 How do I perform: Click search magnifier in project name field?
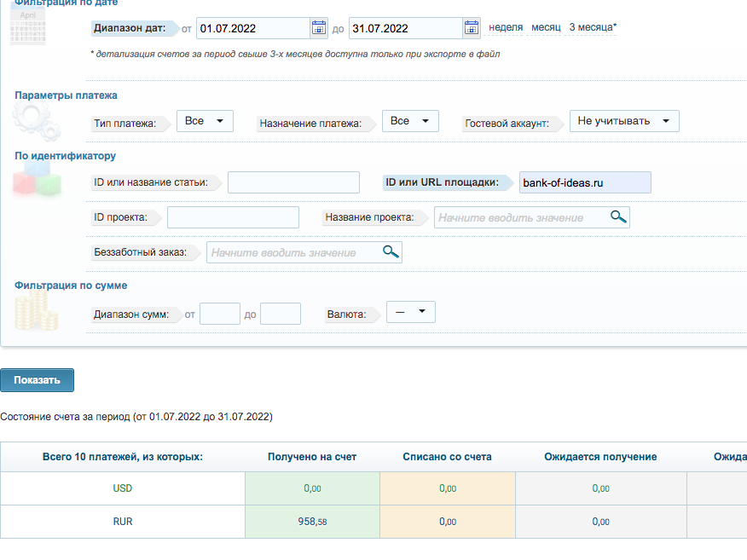coord(619,216)
